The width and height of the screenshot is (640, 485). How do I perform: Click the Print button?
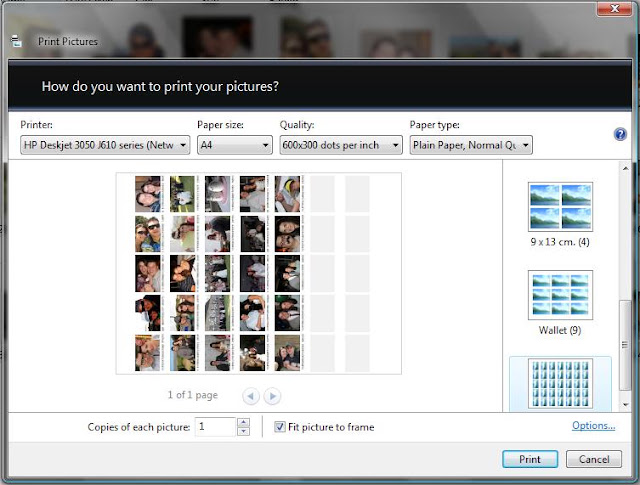pos(530,459)
